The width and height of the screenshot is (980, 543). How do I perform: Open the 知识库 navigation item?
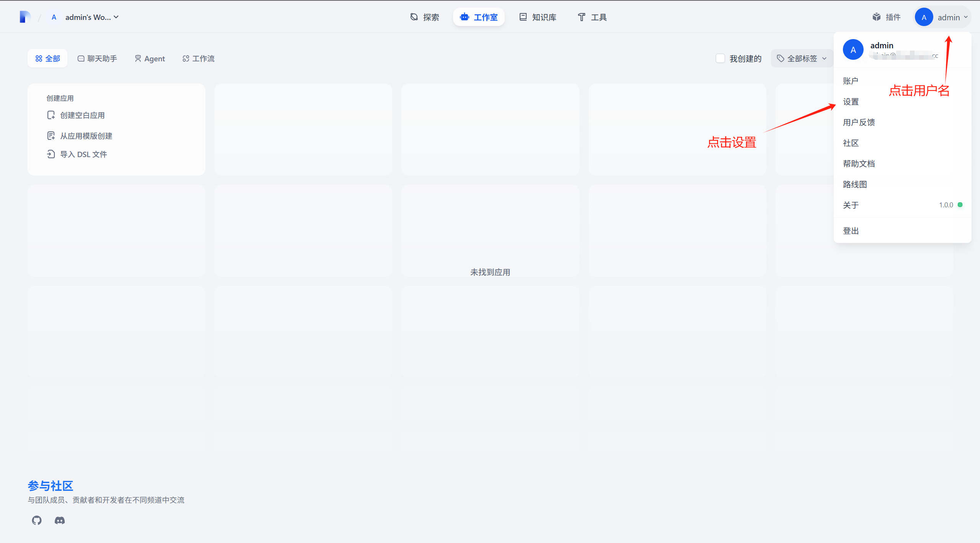[538, 17]
